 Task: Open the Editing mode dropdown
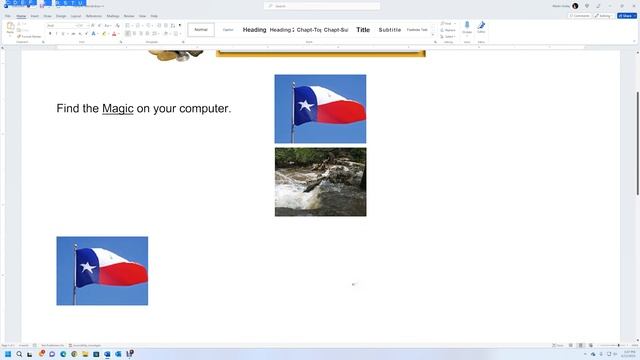[x=603, y=16]
